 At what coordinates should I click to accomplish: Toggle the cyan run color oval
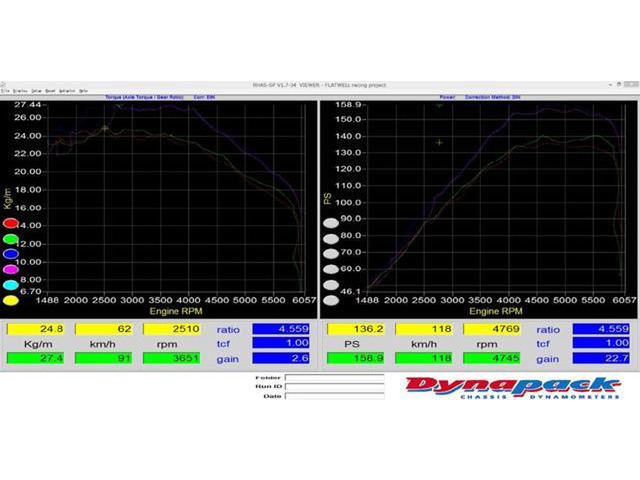[x=11, y=284]
